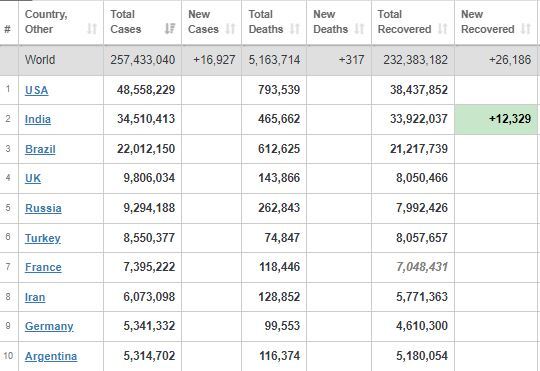
Task: Select World new cases +16,927
Action: click(214, 60)
